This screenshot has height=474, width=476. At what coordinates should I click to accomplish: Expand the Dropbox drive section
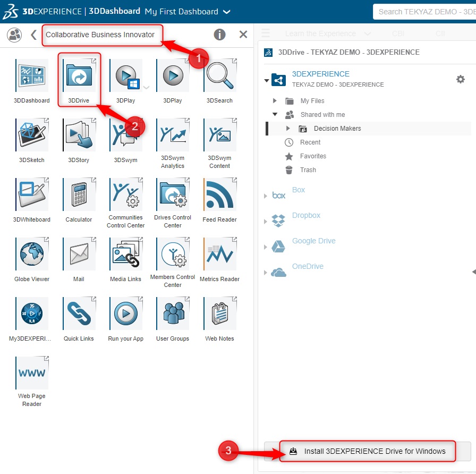(266, 222)
